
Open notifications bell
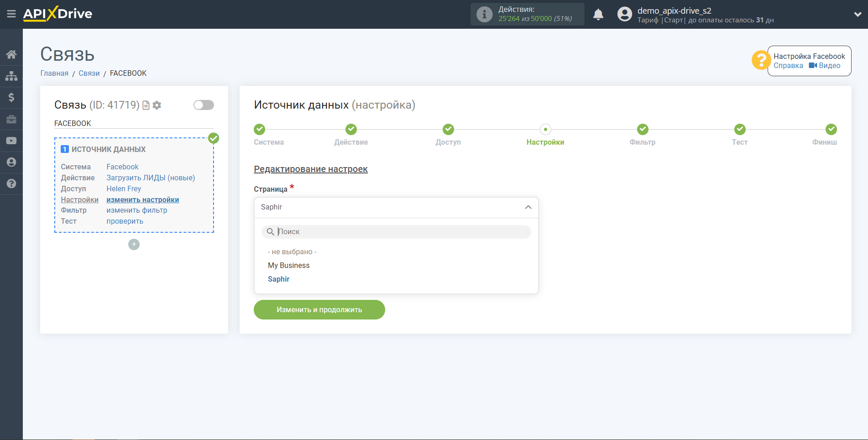tap(598, 15)
